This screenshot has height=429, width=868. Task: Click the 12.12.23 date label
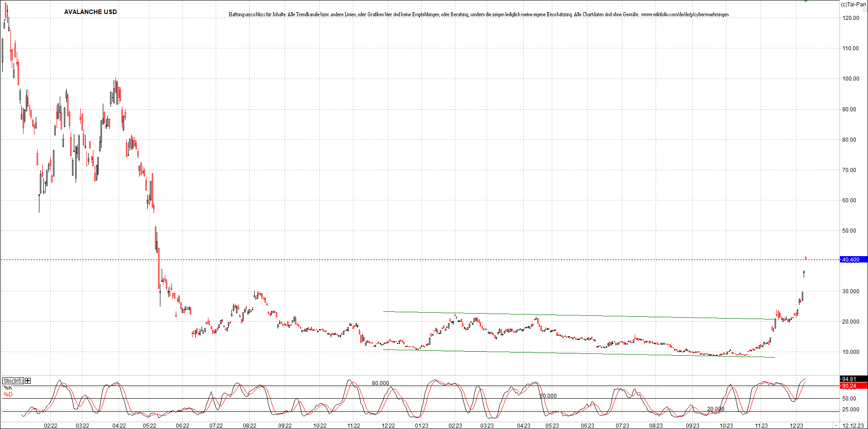pos(853,426)
